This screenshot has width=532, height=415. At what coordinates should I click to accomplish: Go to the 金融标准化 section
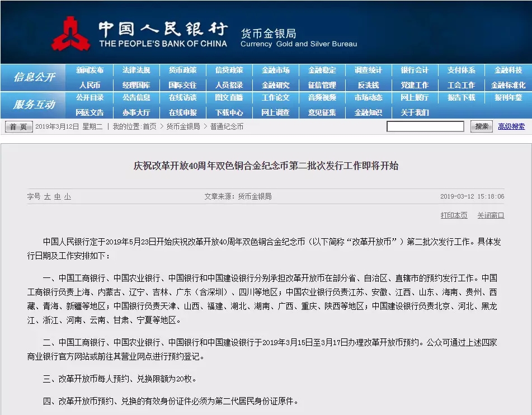tap(508, 85)
